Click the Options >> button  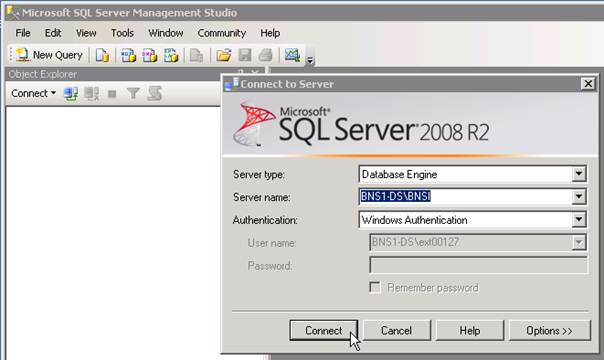pos(550,331)
